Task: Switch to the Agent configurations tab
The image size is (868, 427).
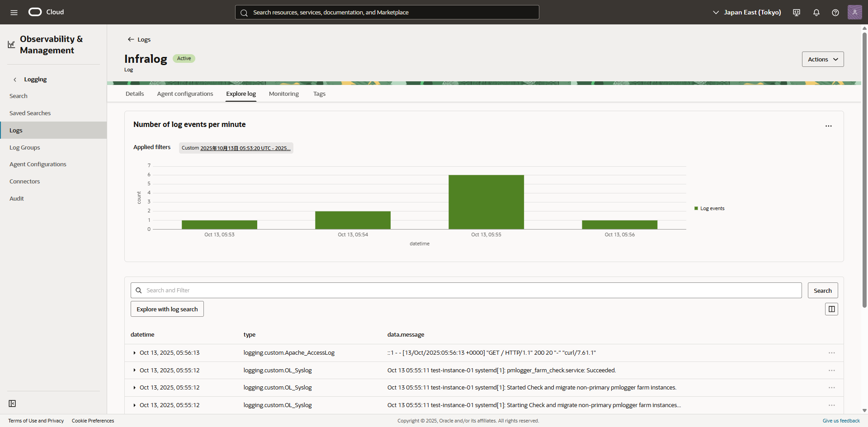Action: (185, 94)
